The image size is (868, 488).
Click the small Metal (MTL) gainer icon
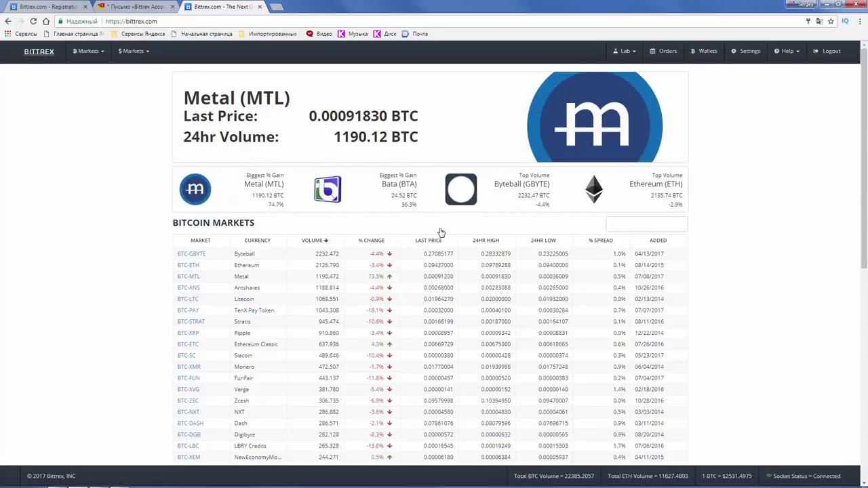(x=195, y=189)
